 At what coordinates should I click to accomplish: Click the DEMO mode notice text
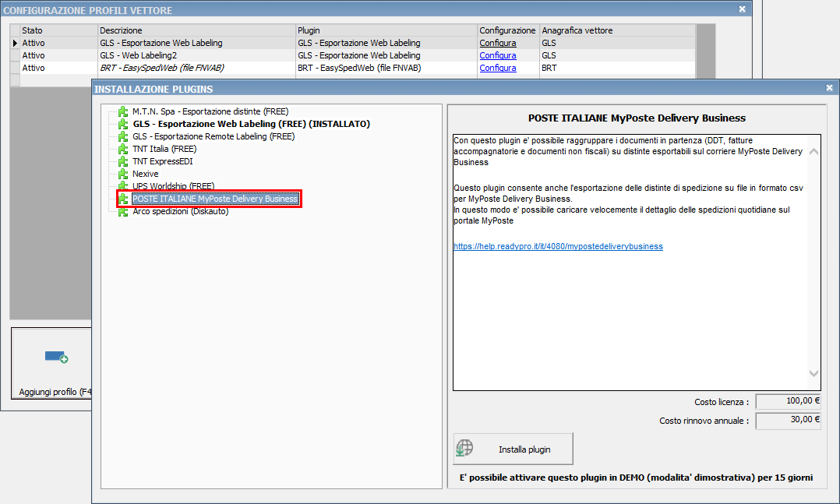click(636, 478)
